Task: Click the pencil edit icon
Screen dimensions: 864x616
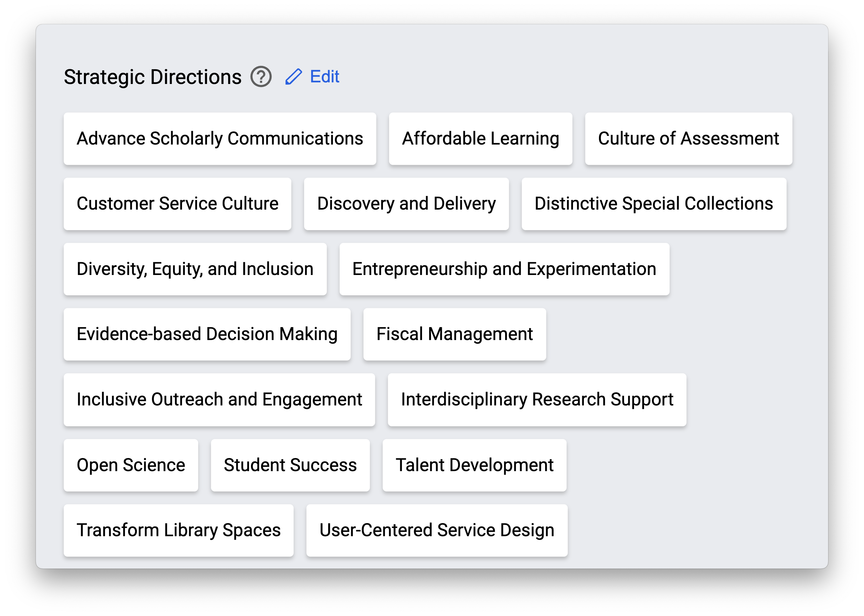Action: pos(294,77)
